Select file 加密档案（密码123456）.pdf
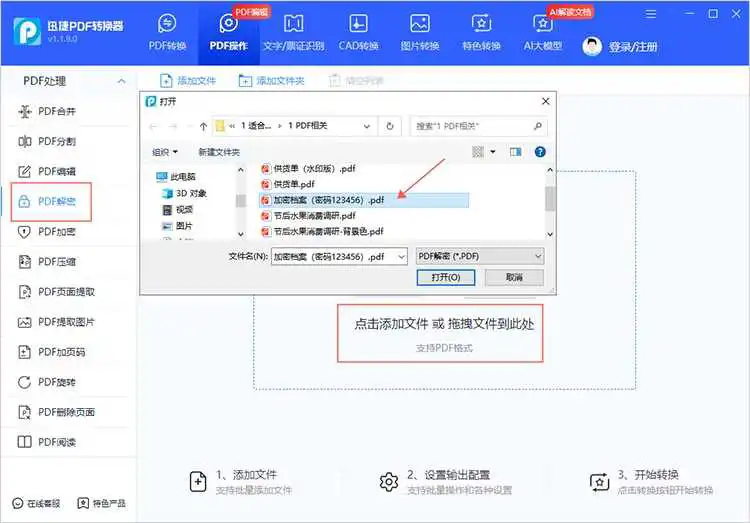Image resolution: width=750 pixels, height=523 pixels. click(x=364, y=200)
